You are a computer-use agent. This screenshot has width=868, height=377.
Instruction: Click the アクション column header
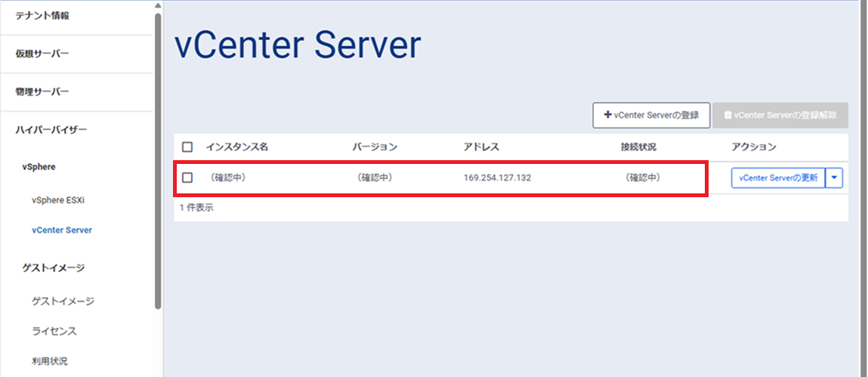click(754, 147)
